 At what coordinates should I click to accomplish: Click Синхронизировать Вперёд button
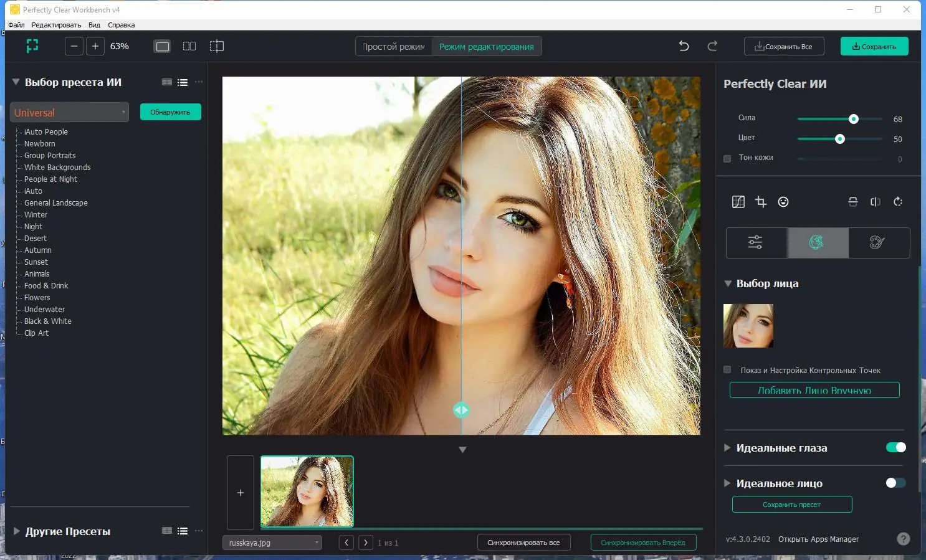[x=643, y=543]
